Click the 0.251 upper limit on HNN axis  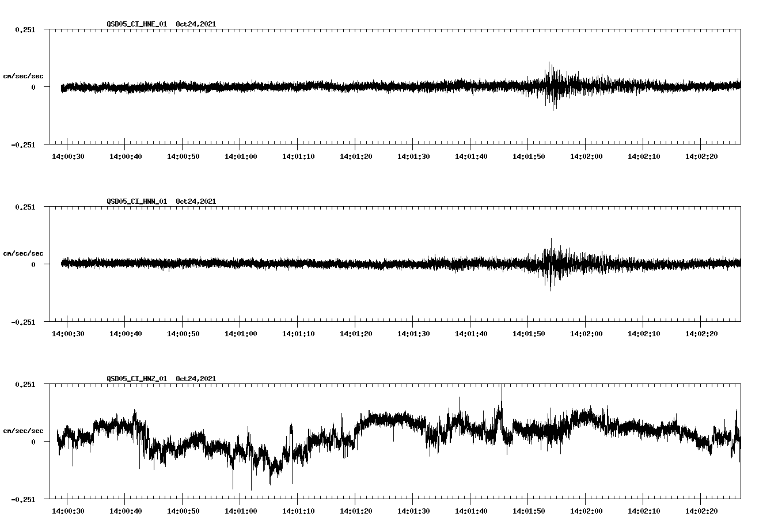[25, 207]
